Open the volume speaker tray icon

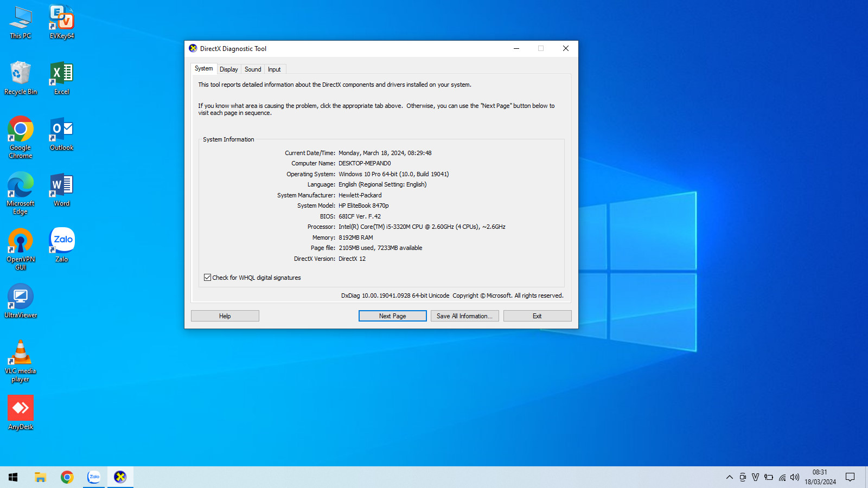click(x=795, y=477)
